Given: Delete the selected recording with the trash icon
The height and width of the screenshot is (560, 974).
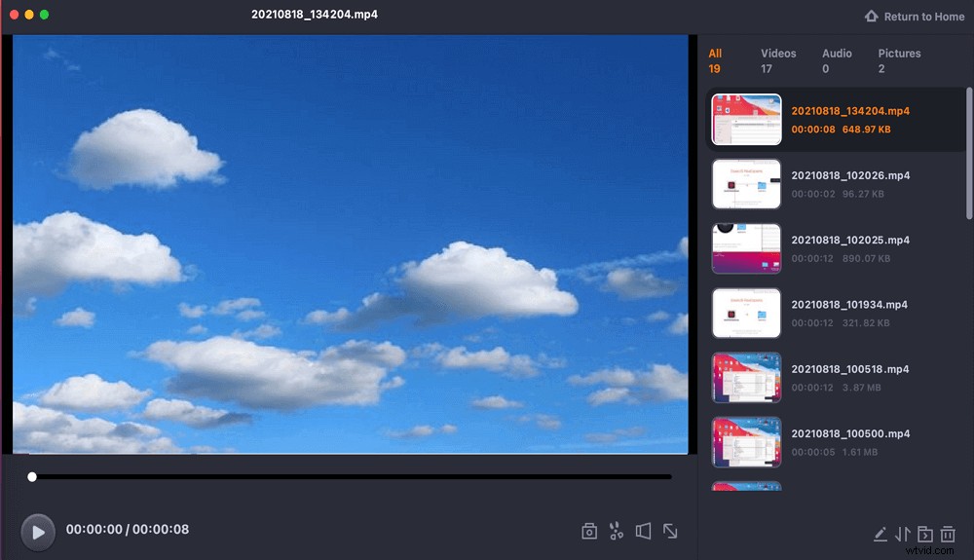Looking at the screenshot, I should coord(949,534).
